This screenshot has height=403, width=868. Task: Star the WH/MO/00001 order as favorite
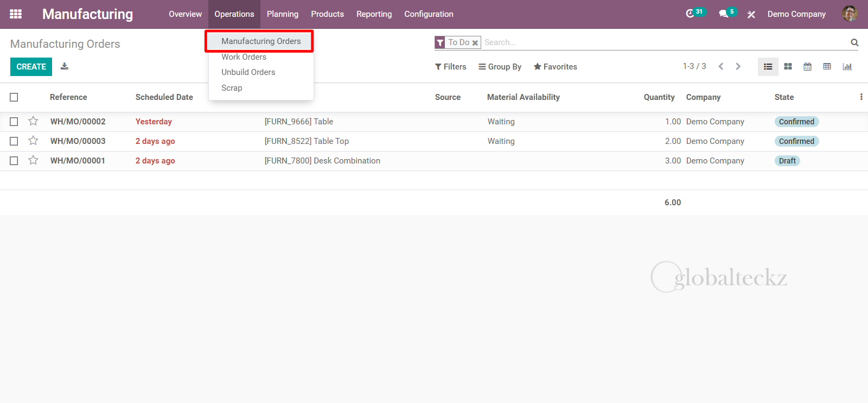point(33,160)
